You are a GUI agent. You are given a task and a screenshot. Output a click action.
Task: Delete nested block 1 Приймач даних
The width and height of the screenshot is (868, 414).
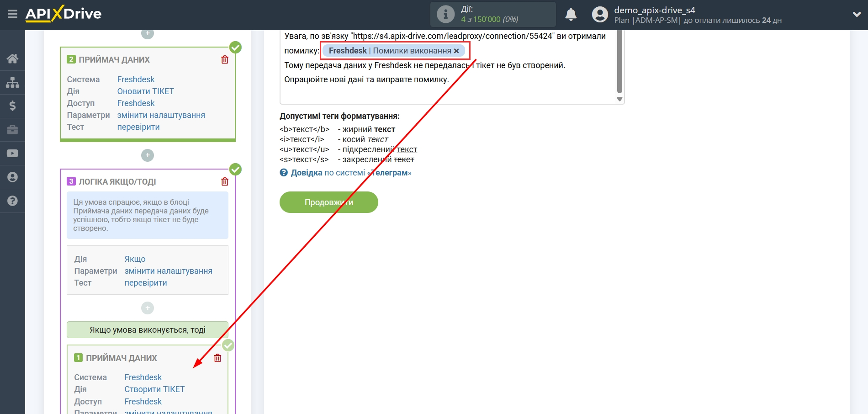217,358
